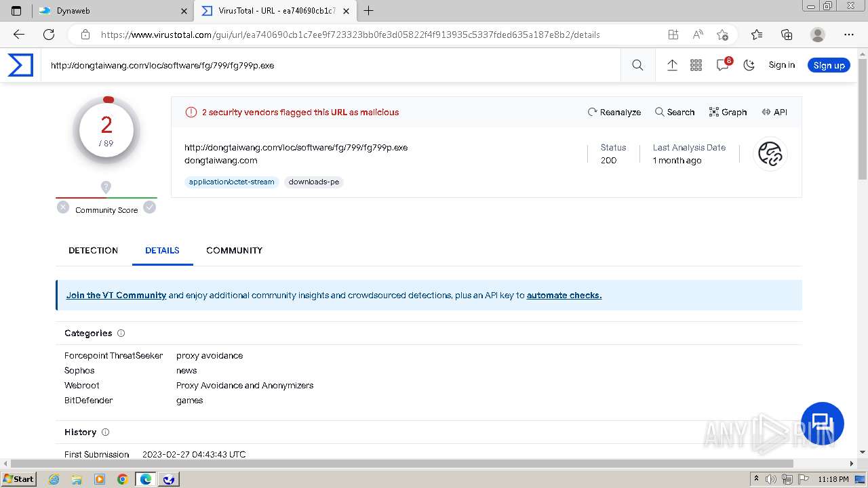Open File Explorer from taskbar

(x=77, y=479)
